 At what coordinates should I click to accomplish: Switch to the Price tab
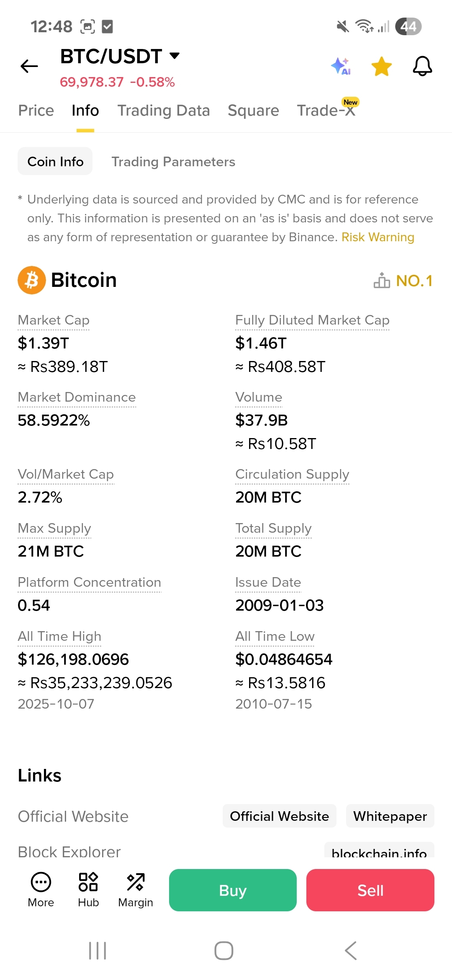pos(36,111)
